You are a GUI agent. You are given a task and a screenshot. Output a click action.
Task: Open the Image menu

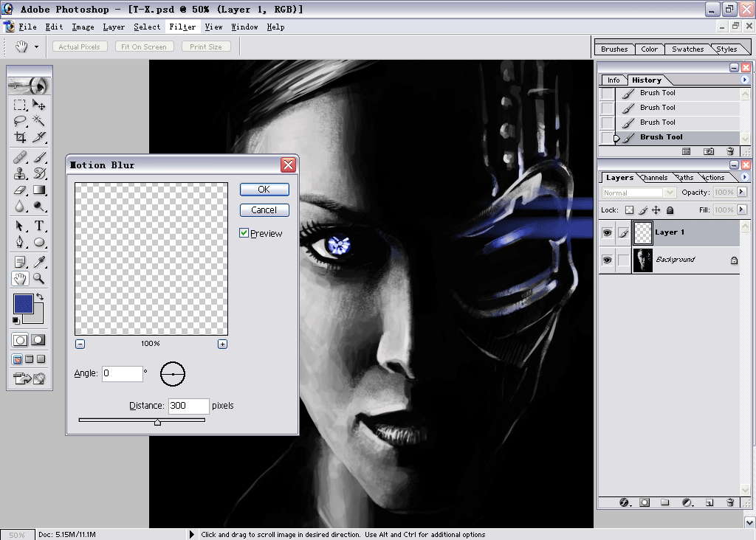pyautogui.click(x=83, y=27)
